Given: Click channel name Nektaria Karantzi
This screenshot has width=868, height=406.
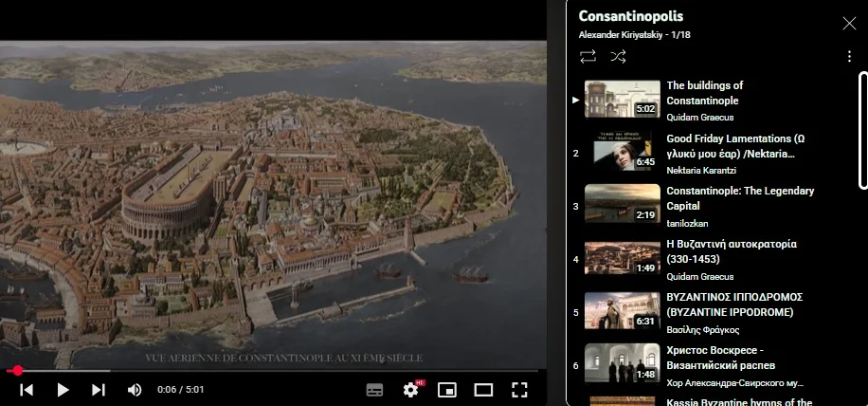Looking at the screenshot, I should [701, 170].
